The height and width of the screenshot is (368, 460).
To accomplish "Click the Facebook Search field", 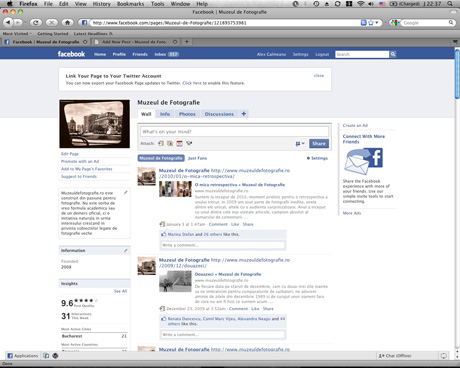I will click(362, 54).
